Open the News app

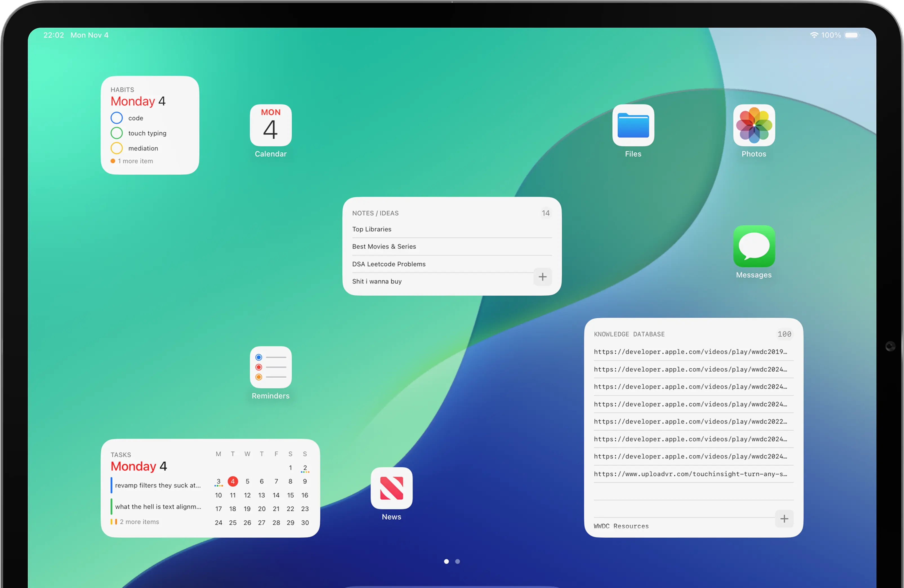click(x=391, y=488)
